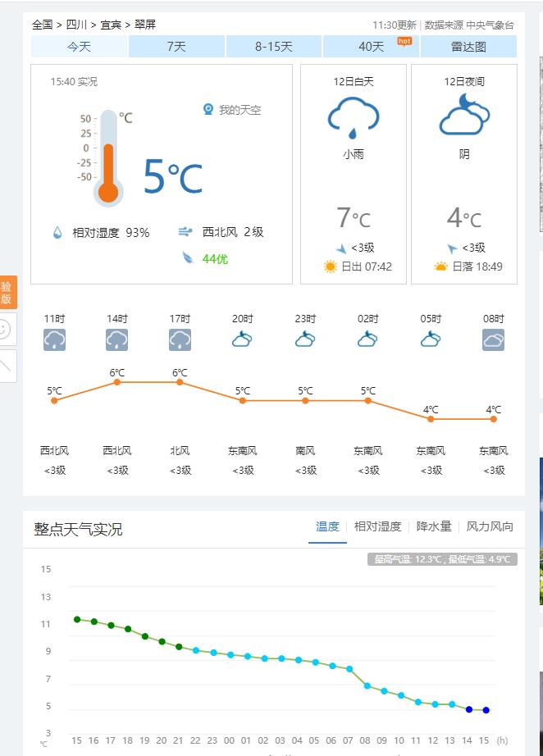
Task: Select the 雷达图 radar tab
Action: pyautogui.click(x=468, y=47)
